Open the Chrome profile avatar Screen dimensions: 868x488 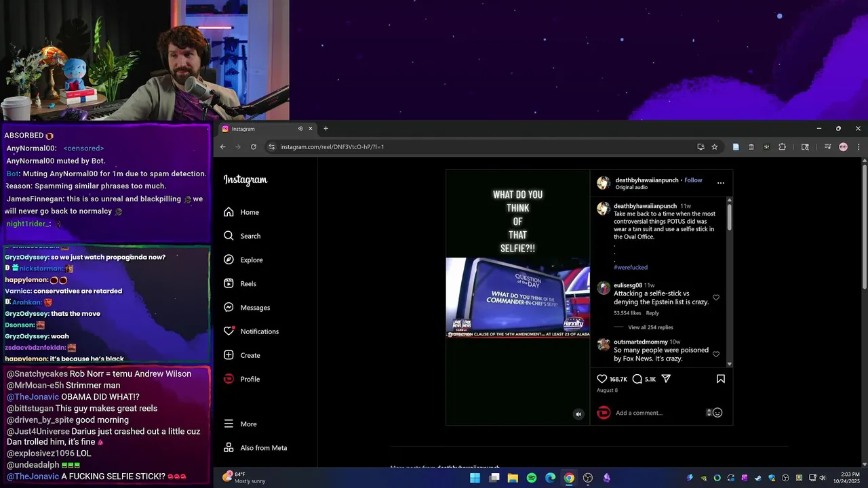pyautogui.click(x=843, y=146)
